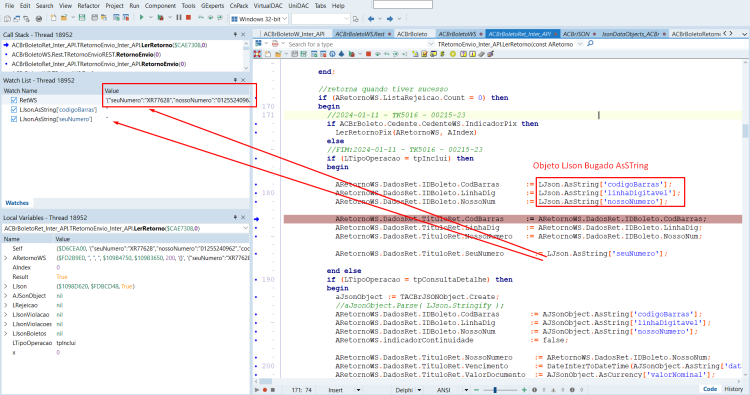Expand the ARetornoWS local variable
Image resolution: width=750 pixels, height=395 pixels.
pyautogui.click(x=6, y=258)
